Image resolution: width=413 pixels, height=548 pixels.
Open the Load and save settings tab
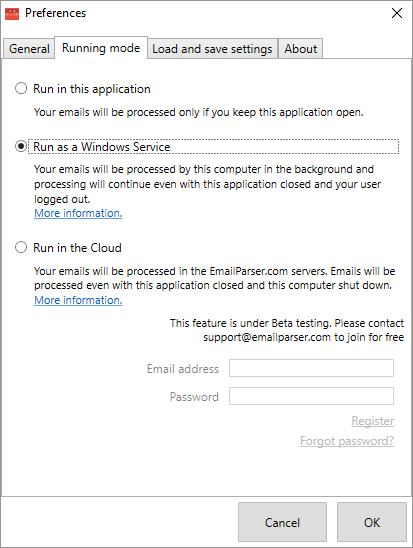[212, 49]
